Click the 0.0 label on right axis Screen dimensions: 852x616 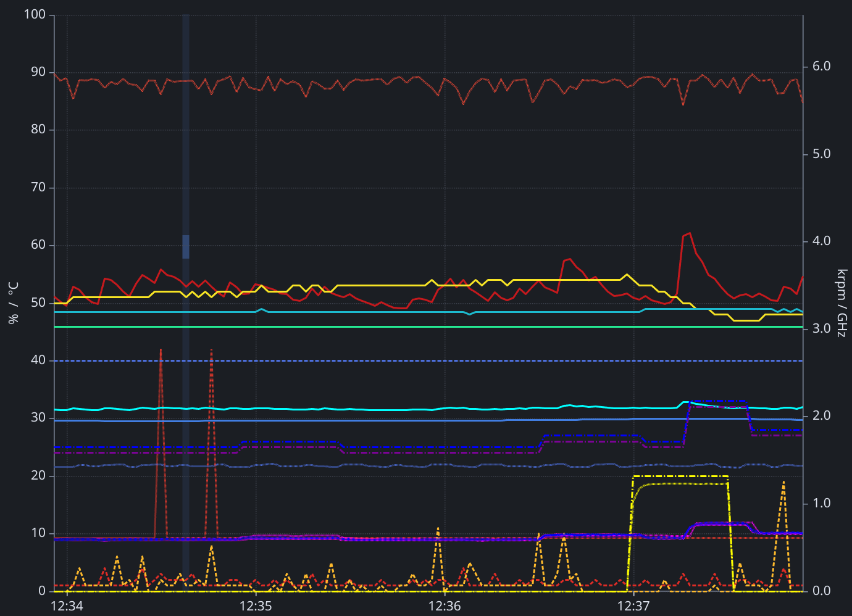(821, 591)
